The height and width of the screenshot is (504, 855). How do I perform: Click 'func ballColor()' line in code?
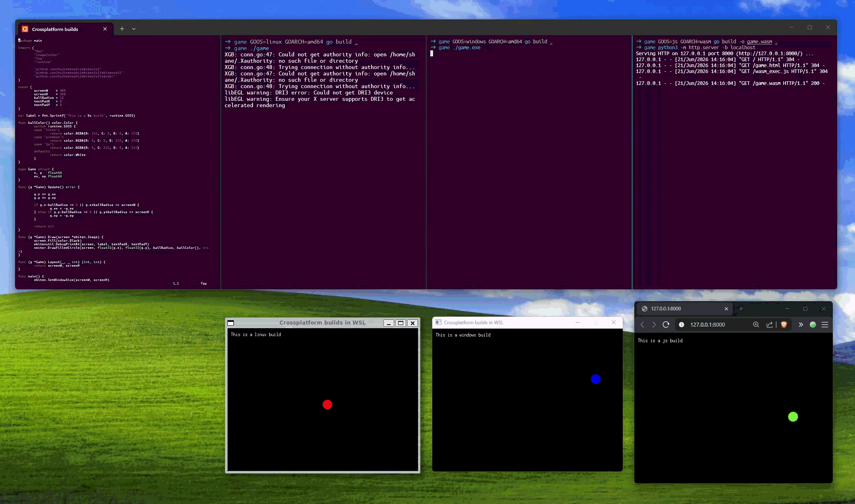tap(48, 123)
